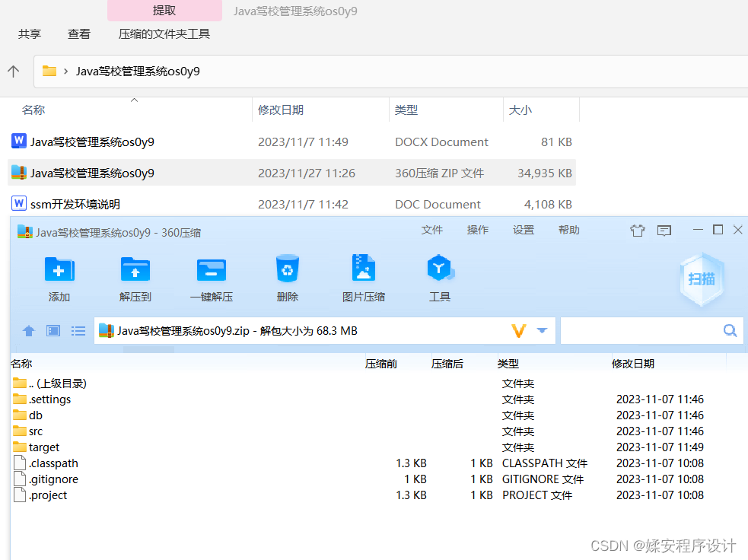
Task: Select the .gitignore file name
Action: [x=53, y=479]
